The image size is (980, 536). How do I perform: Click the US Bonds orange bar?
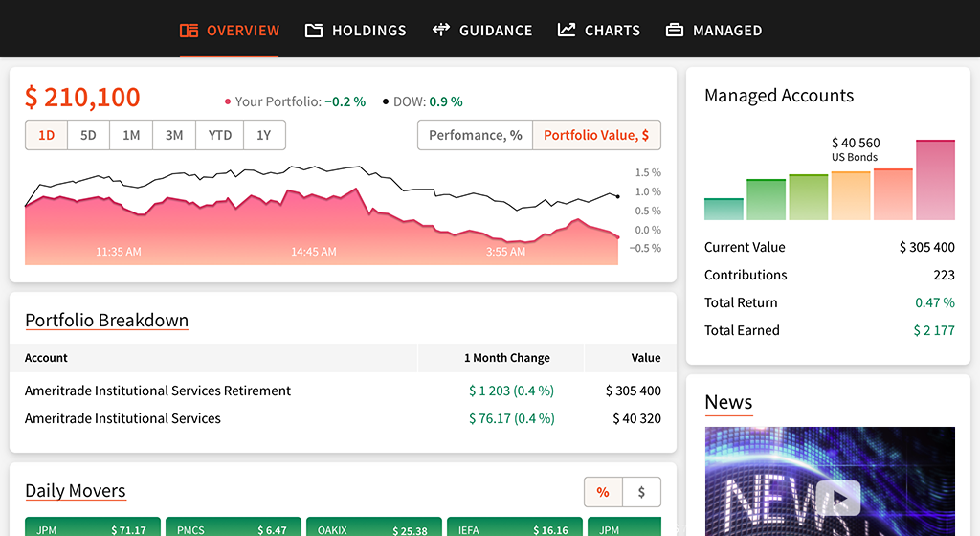(851, 195)
